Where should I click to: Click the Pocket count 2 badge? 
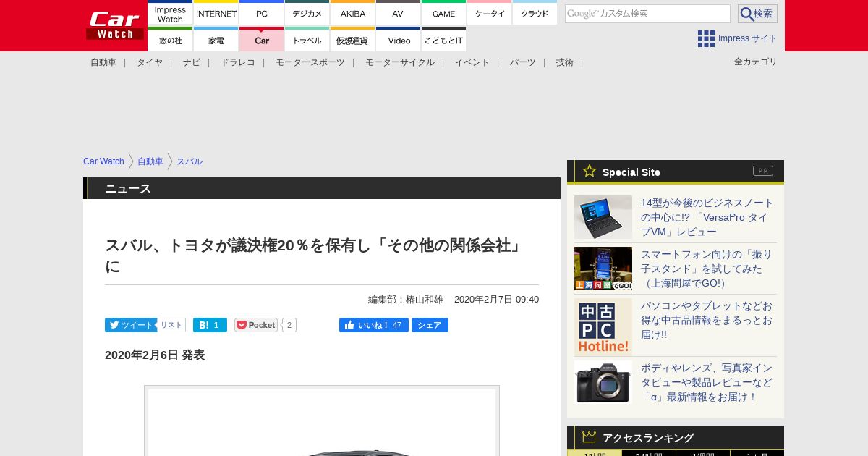click(289, 325)
